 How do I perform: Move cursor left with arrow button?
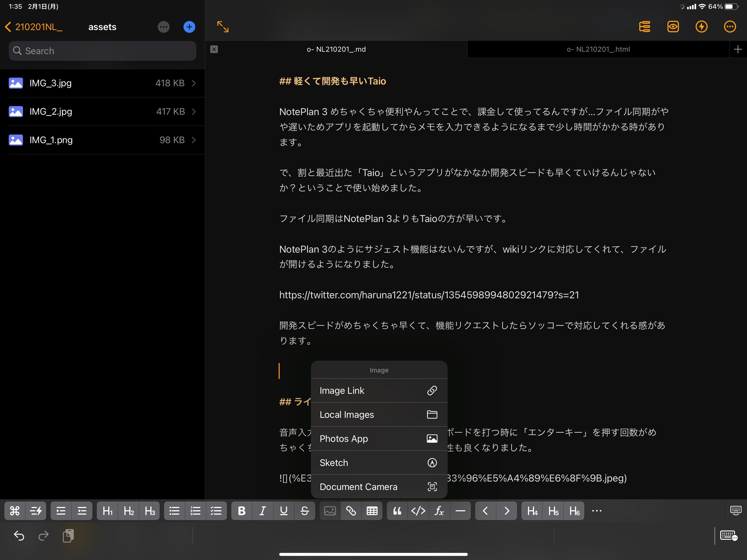click(485, 511)
